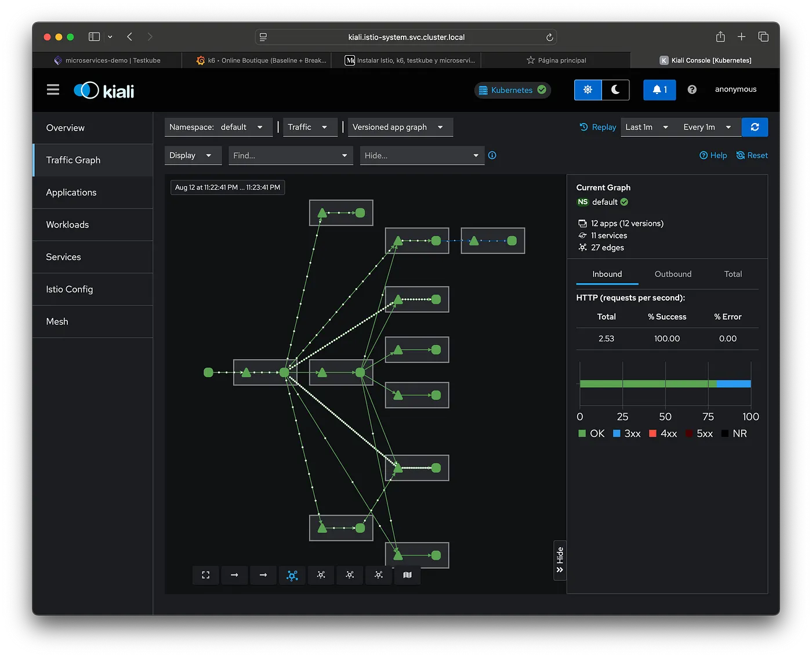Viewport: 812px width, 658px height.
Task: Click Safari's share icon
Action: (x=720, y=37)
